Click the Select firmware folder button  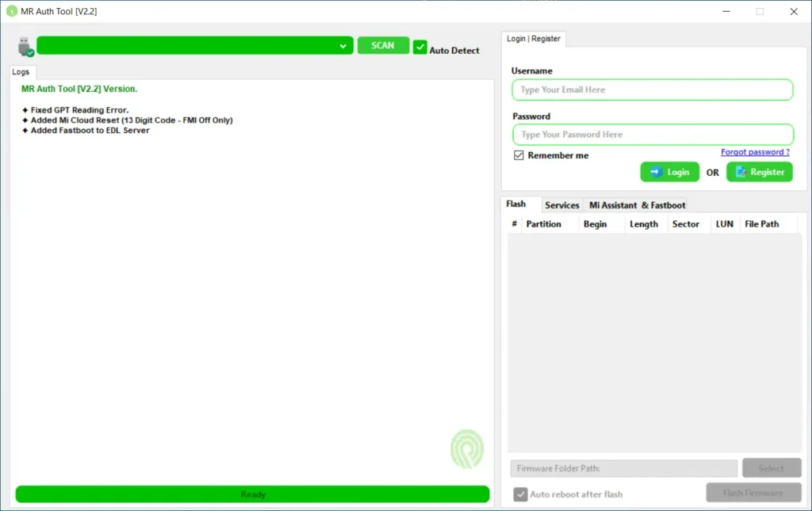click(772, 468)
